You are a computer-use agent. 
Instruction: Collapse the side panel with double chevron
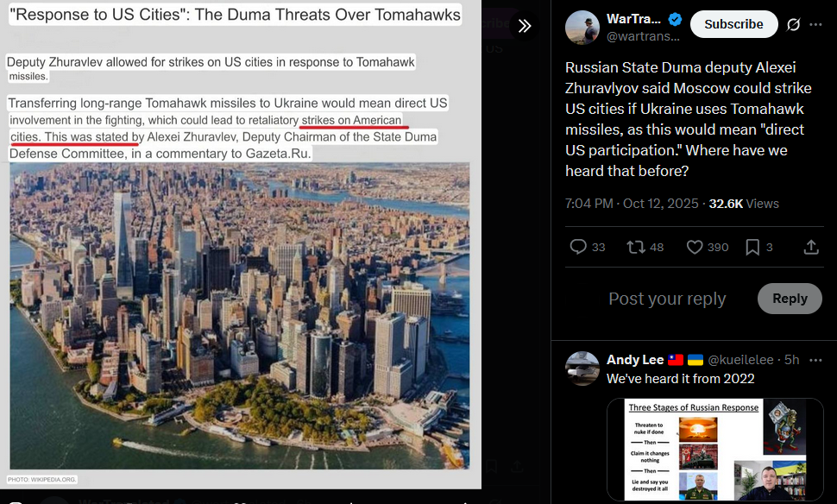pyautogui.click(x=525, y=26)
